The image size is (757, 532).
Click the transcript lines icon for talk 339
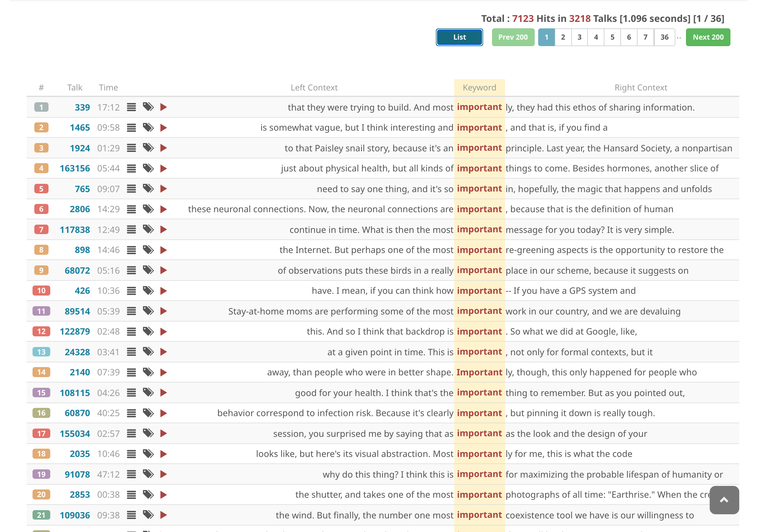click(x=131, y=107)
